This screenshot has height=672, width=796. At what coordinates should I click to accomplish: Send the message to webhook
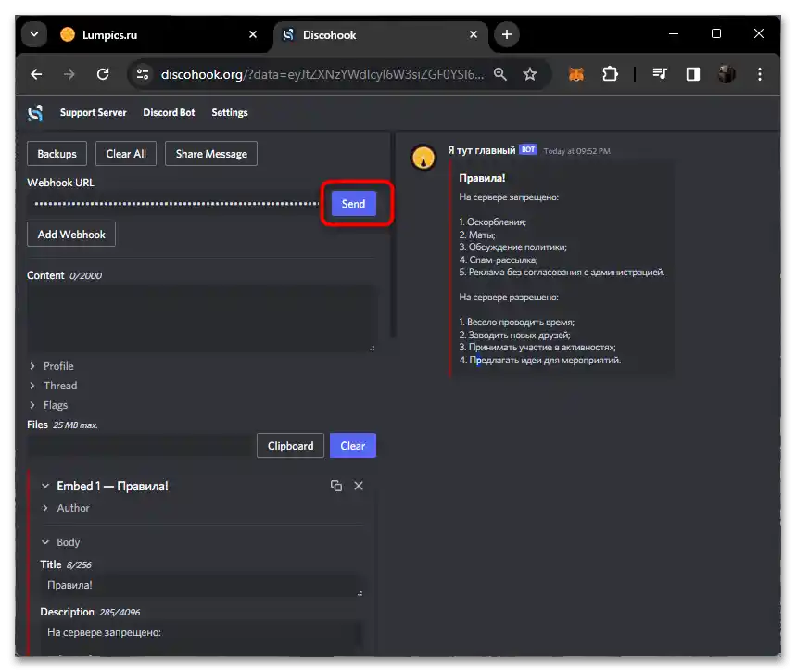point(353,204)
